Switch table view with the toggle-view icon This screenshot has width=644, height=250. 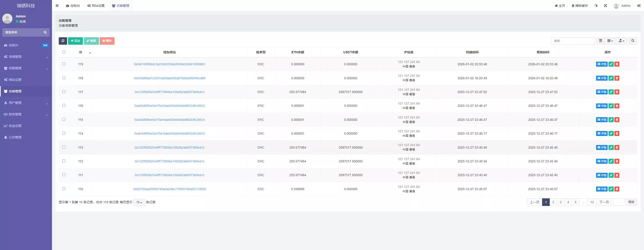[600, 41]
